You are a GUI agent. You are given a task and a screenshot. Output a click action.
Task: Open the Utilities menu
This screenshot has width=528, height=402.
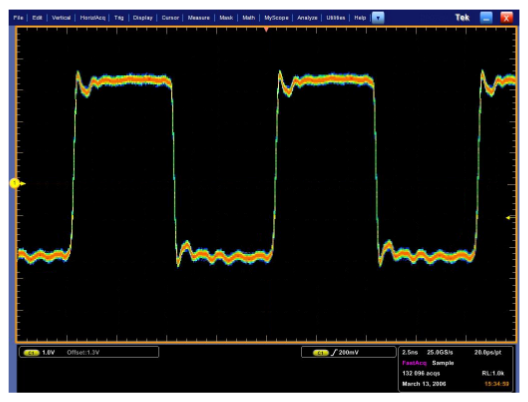(336, 18)
